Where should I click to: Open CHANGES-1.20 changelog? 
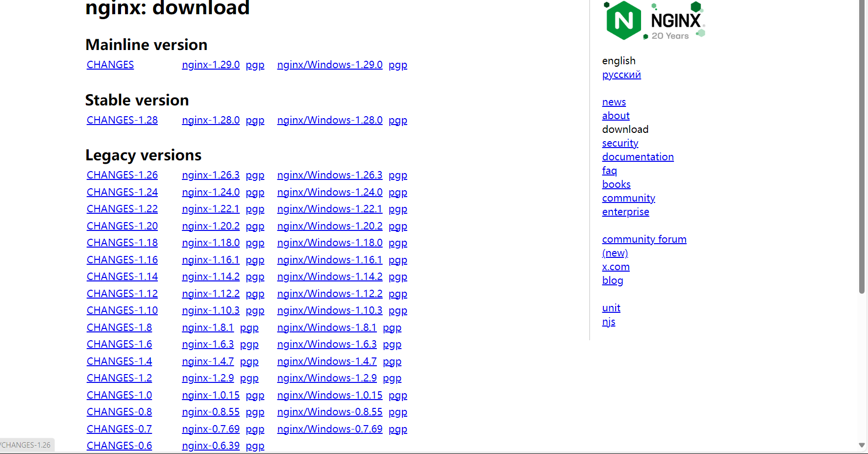pos(122,226)
